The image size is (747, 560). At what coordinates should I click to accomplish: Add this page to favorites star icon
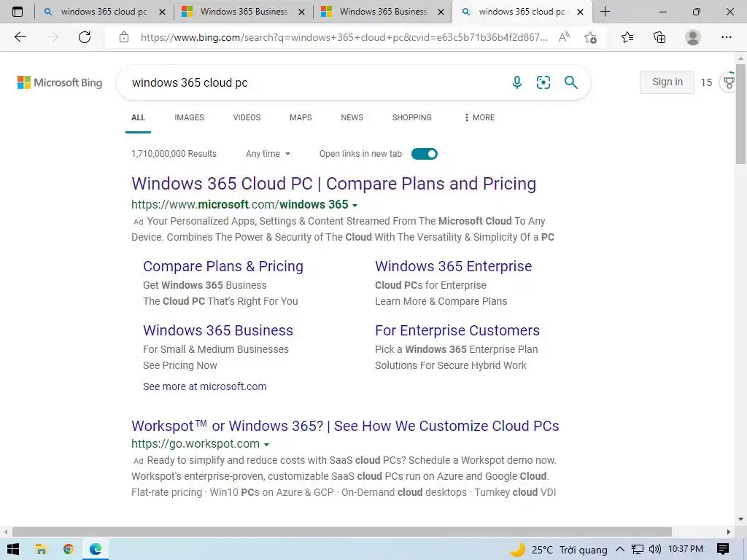pos(590,37)
